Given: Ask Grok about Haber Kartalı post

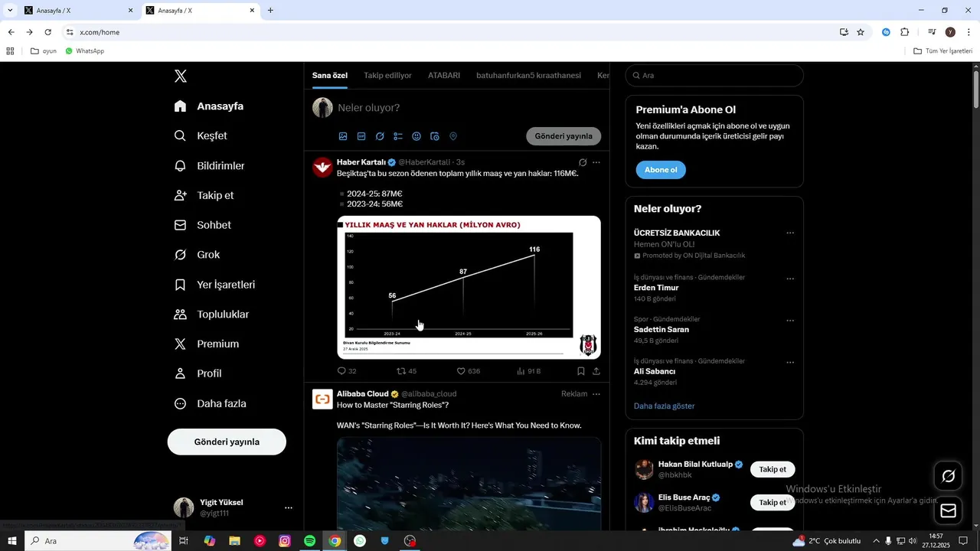Looking at the screenshot, I should click(x=583, y=162).
